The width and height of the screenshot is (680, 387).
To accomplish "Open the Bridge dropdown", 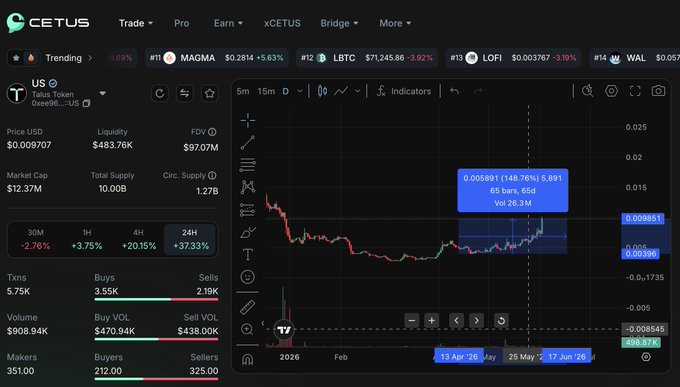I will pos(339,23).
